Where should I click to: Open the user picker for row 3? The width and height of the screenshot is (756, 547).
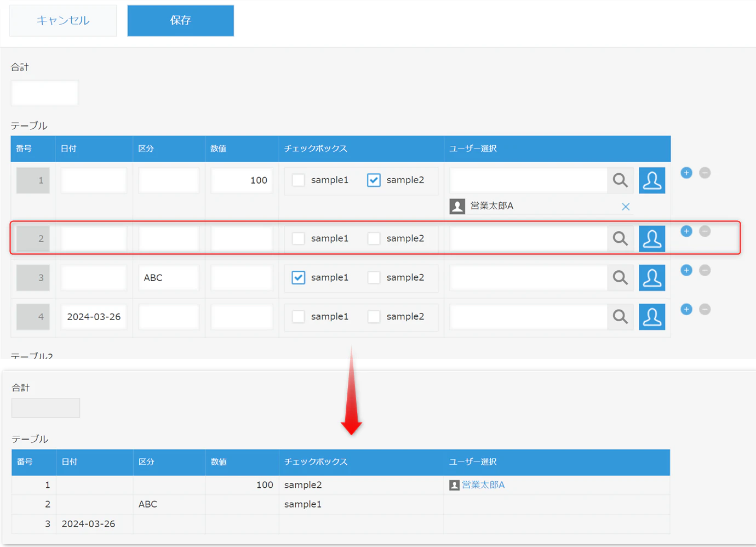click(x=652, y=278)
